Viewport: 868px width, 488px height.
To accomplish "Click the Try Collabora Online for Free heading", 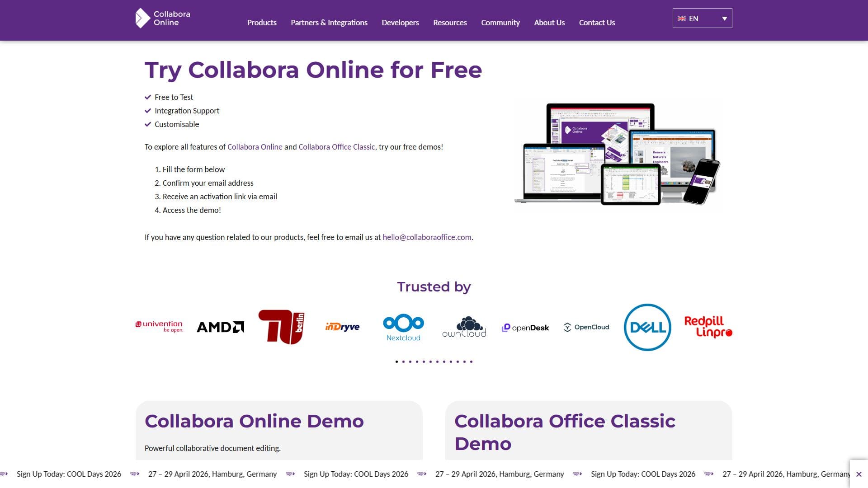I will click(x=313, y=70).
